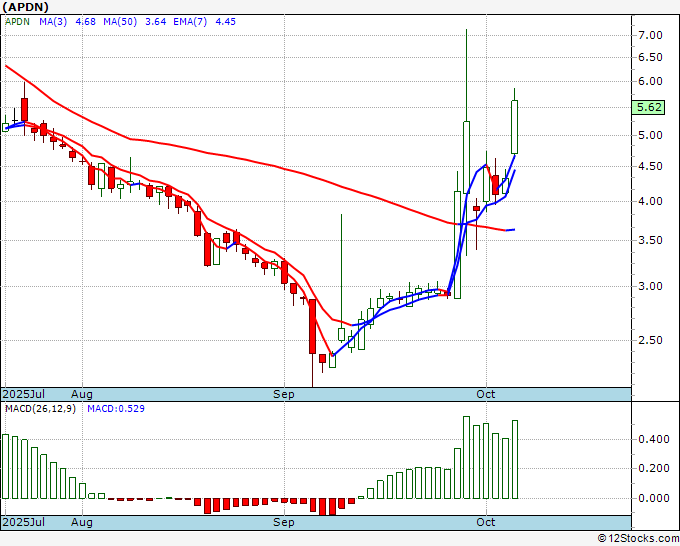Click the 4.00 price axis label
This screenshot has width=680, height=546.
650,201
